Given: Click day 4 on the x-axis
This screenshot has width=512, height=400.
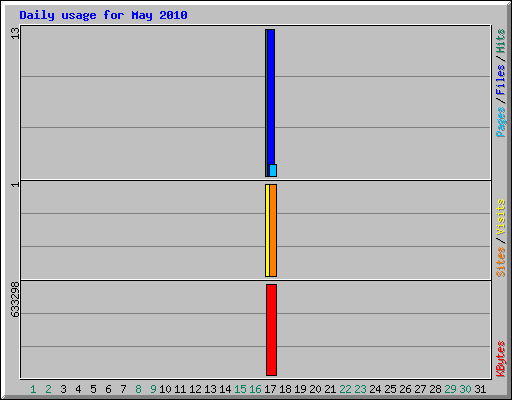Looking at the screenshot, I should (x=78, y=389).
